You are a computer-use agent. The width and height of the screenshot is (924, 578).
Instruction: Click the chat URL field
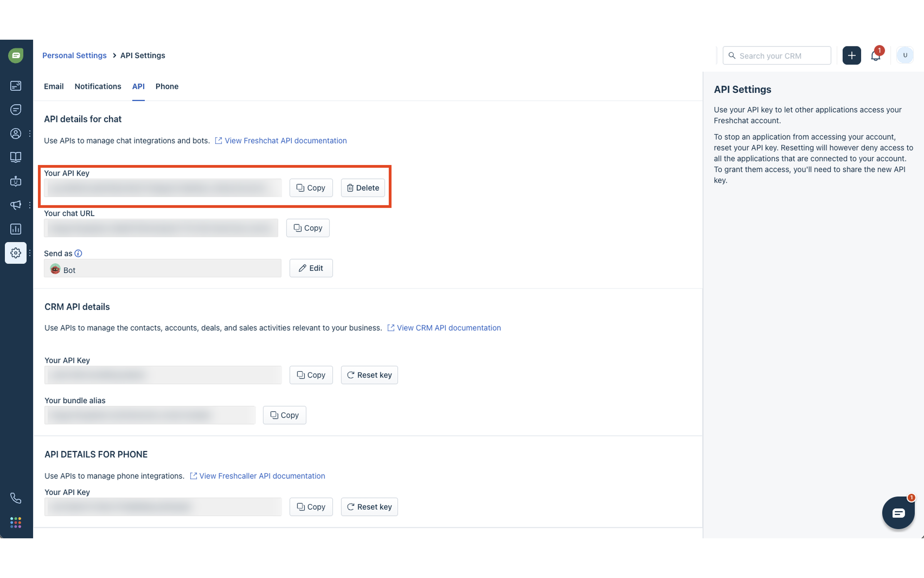pyautogui.click(x=161, y=228)
